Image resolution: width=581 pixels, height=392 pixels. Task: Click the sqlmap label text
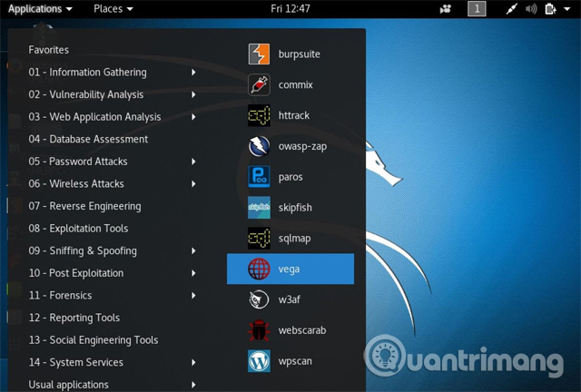pos(294,239)
